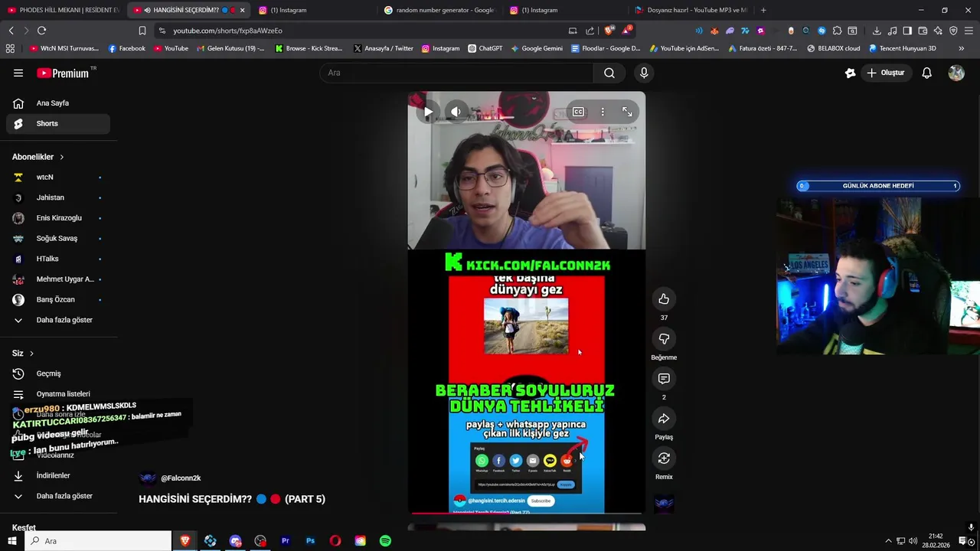Open Oynatma listeleri

pyautogui.click(x=58, y=394)
